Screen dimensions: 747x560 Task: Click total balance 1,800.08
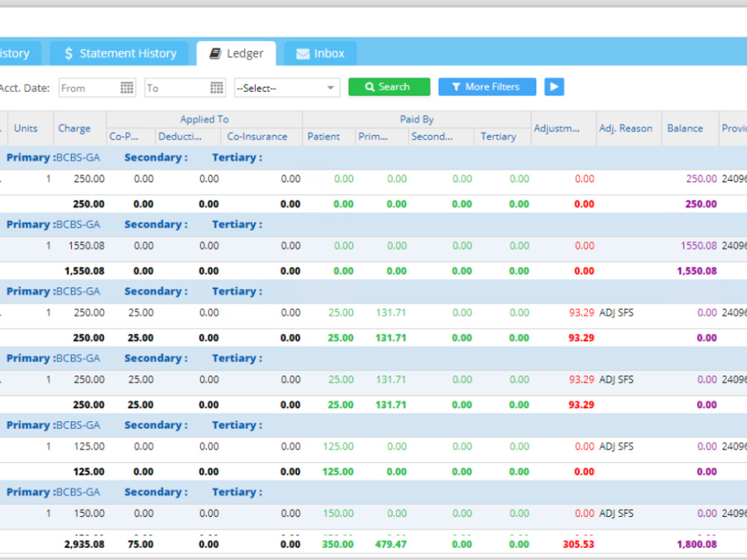696,544
